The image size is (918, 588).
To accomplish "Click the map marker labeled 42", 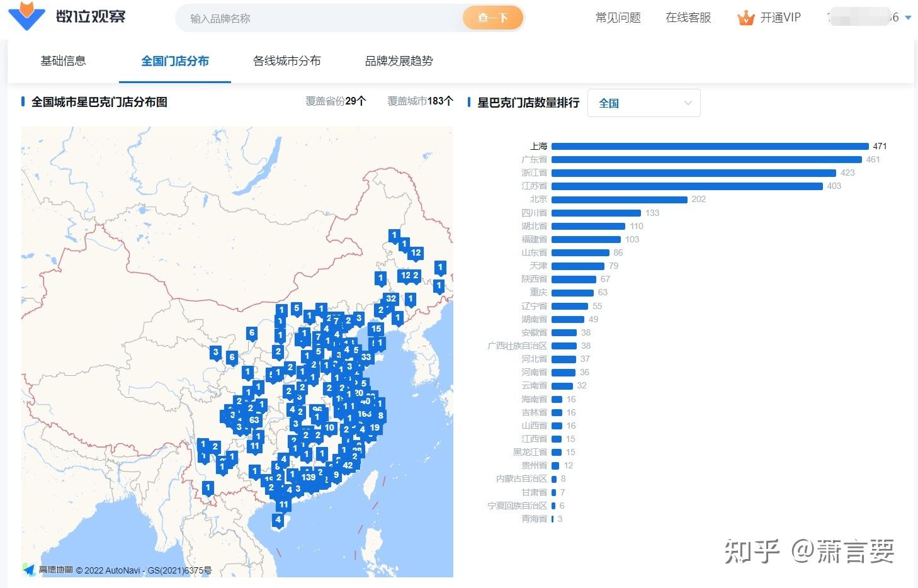I will [348, 466].
